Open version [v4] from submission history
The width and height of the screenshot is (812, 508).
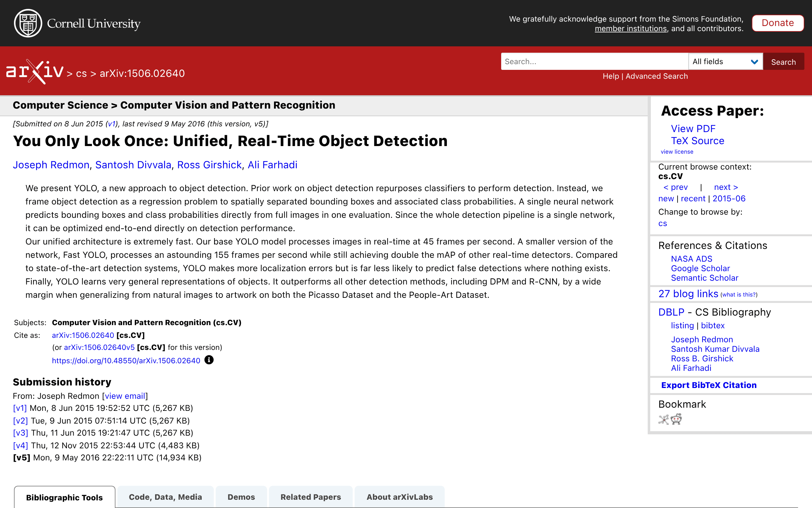pyautogui.click(x=21, y=445)
